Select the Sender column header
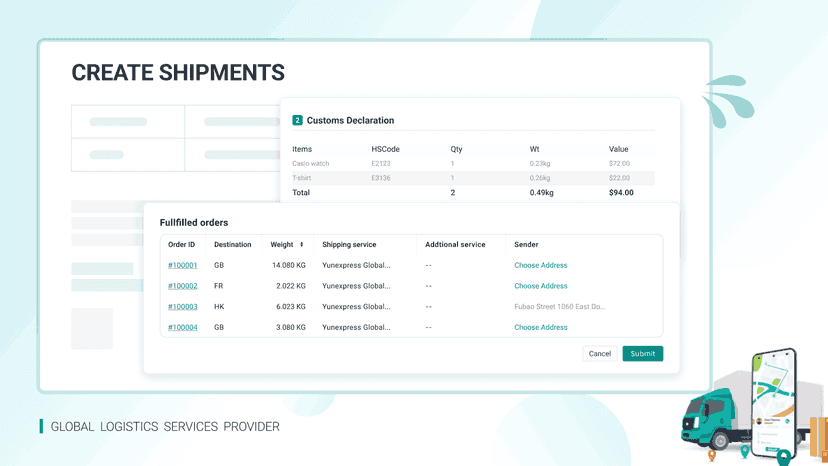828x466 pixels. [526, 245]
